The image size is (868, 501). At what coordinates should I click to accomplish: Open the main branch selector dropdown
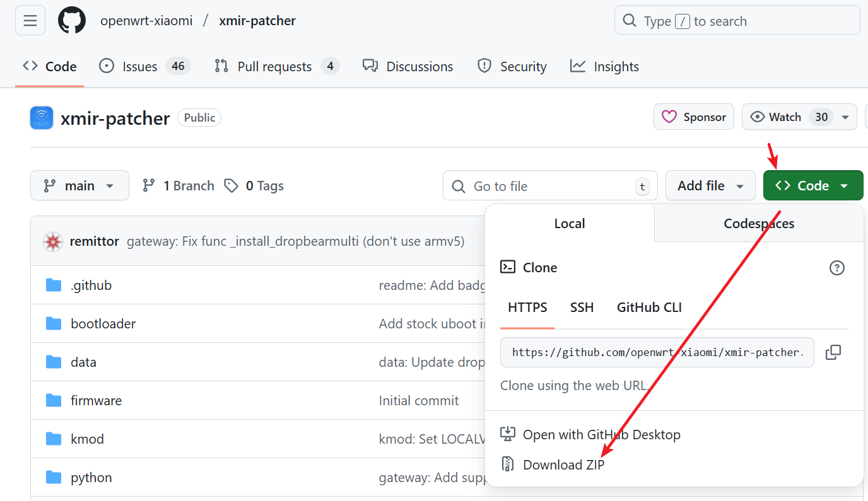[79, 186]
